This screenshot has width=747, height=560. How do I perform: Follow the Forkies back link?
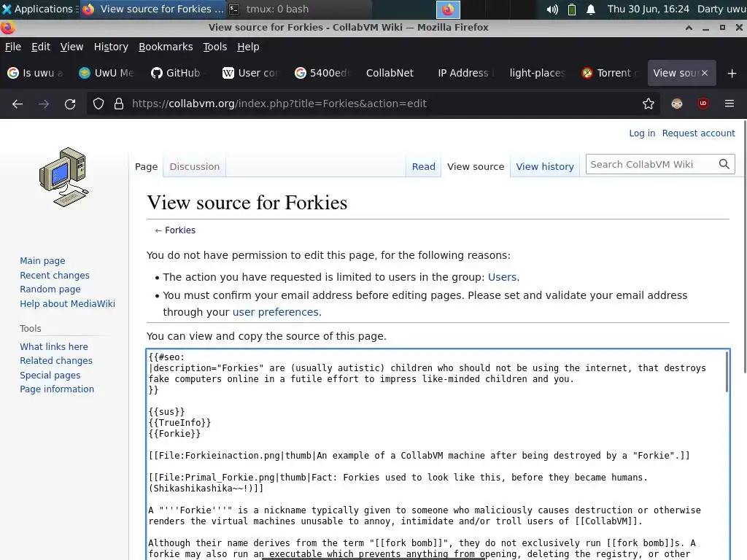click(x=180, y=230)
